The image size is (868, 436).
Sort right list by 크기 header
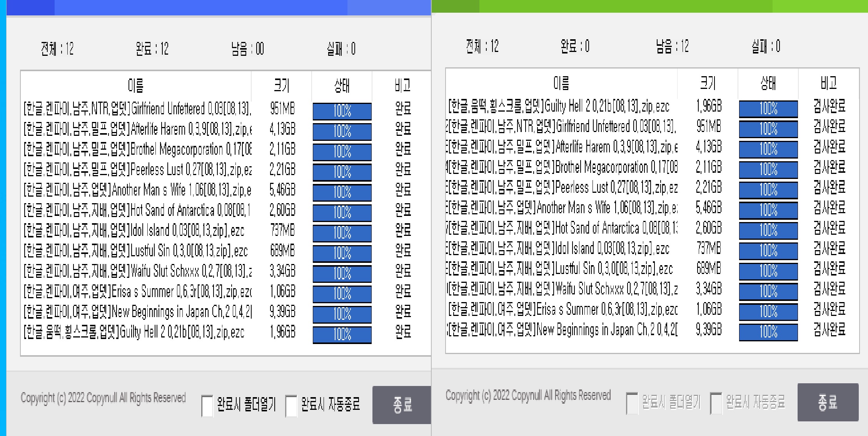pyautogui.click(x=707, y=83)
